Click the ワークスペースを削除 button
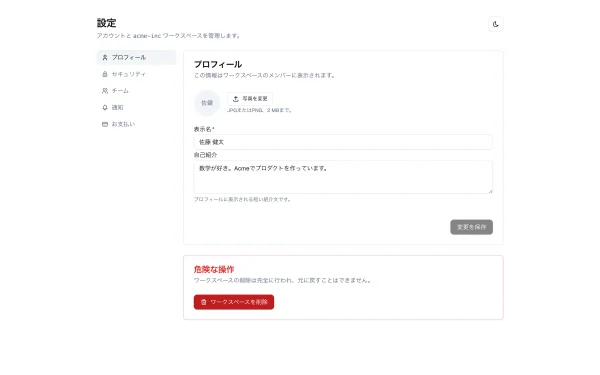 coord(234,302)
